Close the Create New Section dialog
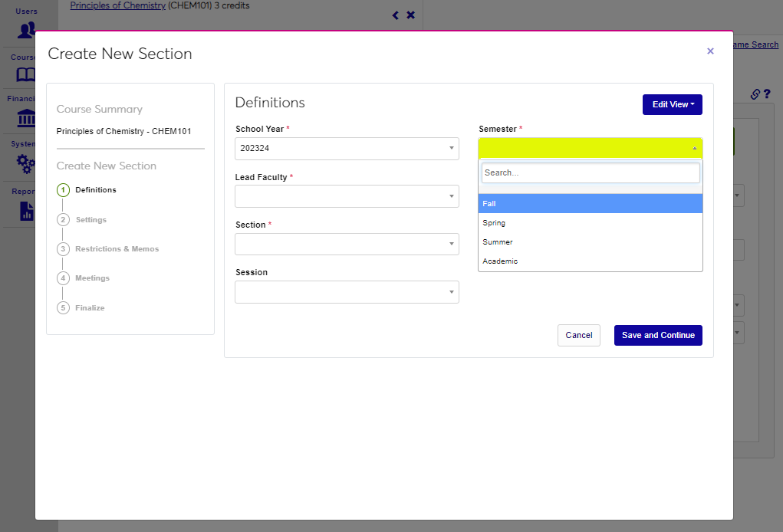The width and height of the screenshot is (783, 532). 710,51
